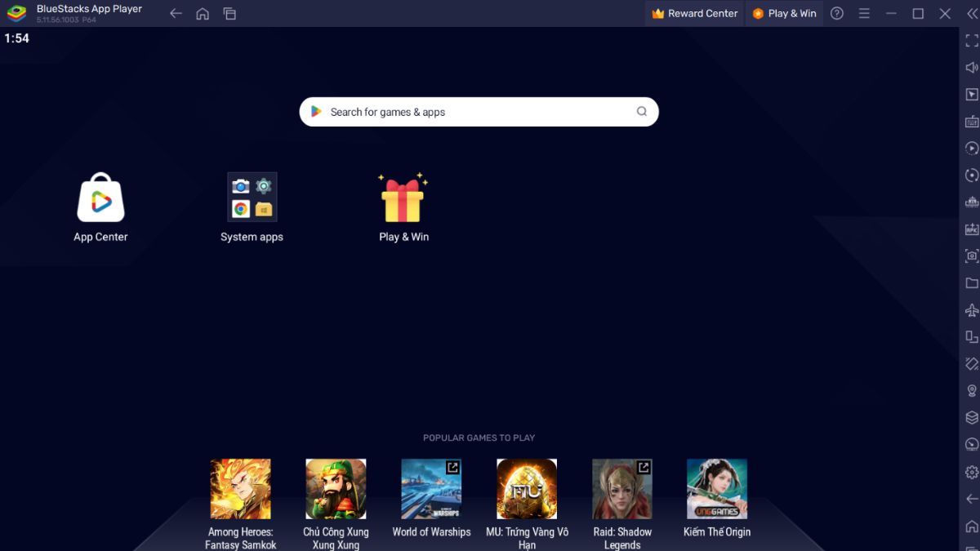Image resolution: width=980 pixels, height=551 pixels.
Task: Click the home icon in side toolbar
Action: coord(972,526)
